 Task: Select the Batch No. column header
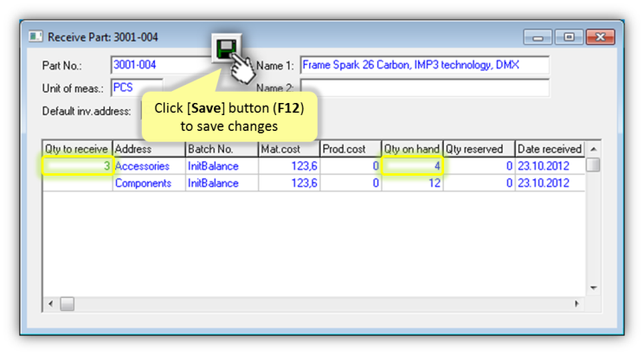[222, 149]
